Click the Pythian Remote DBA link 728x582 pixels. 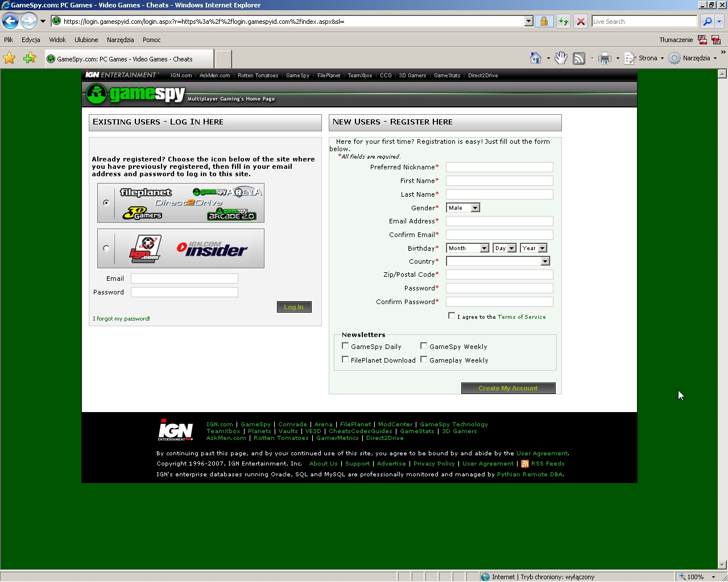530,475
